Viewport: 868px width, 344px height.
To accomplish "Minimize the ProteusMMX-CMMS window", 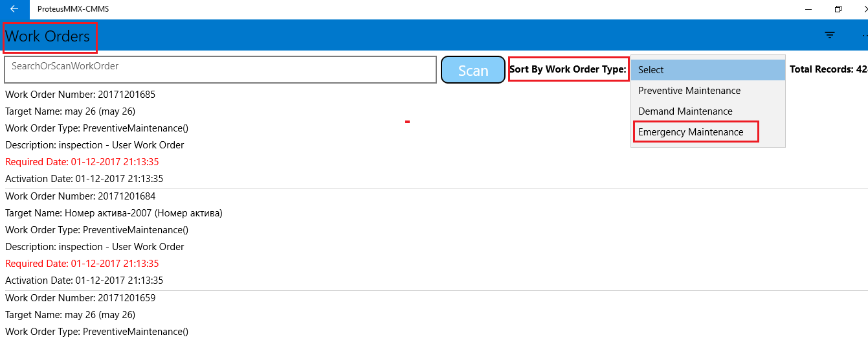I will click(809, 9).
